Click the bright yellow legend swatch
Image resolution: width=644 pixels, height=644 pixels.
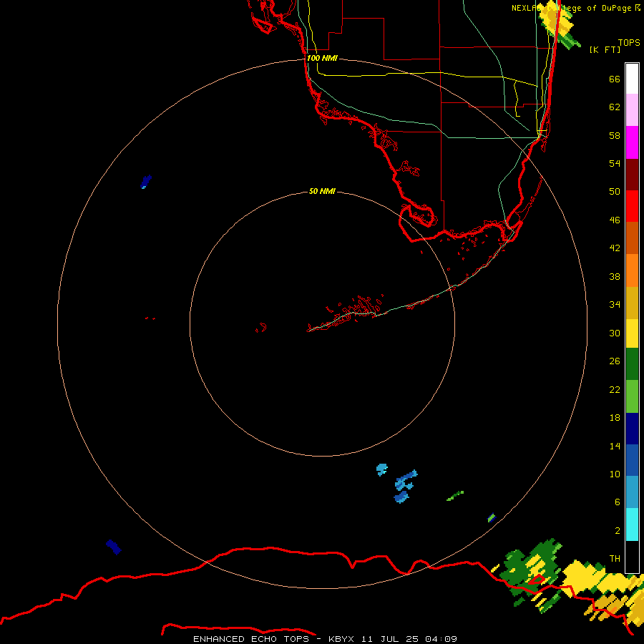point(632,333)
